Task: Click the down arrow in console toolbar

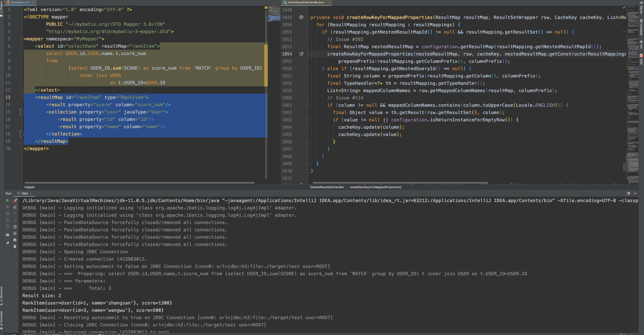Action: (15, 220)
